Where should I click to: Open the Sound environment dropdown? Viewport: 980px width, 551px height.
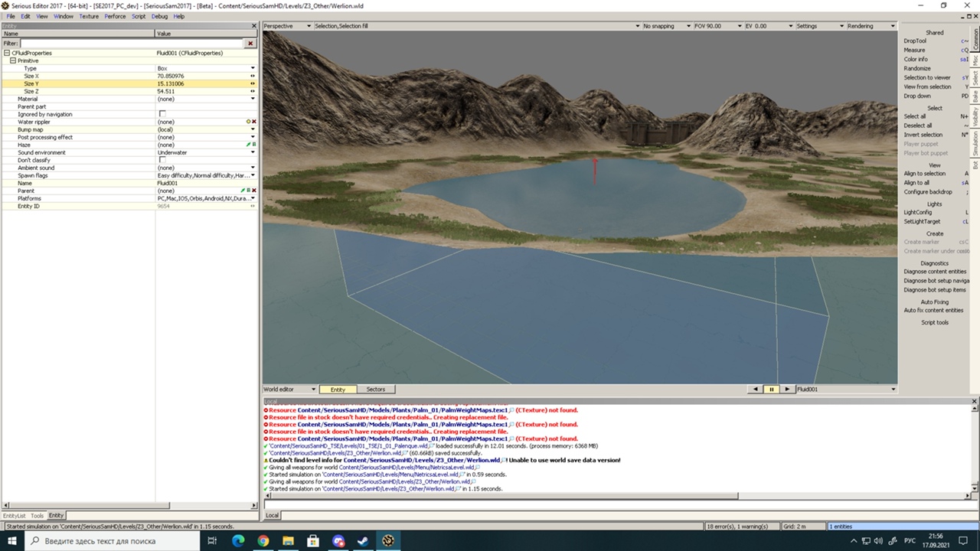pyautogui.click(x=253, y=152)
